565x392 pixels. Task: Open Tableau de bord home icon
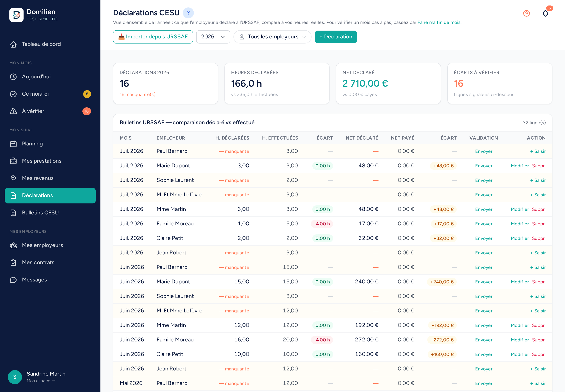(x=13, y=44)
